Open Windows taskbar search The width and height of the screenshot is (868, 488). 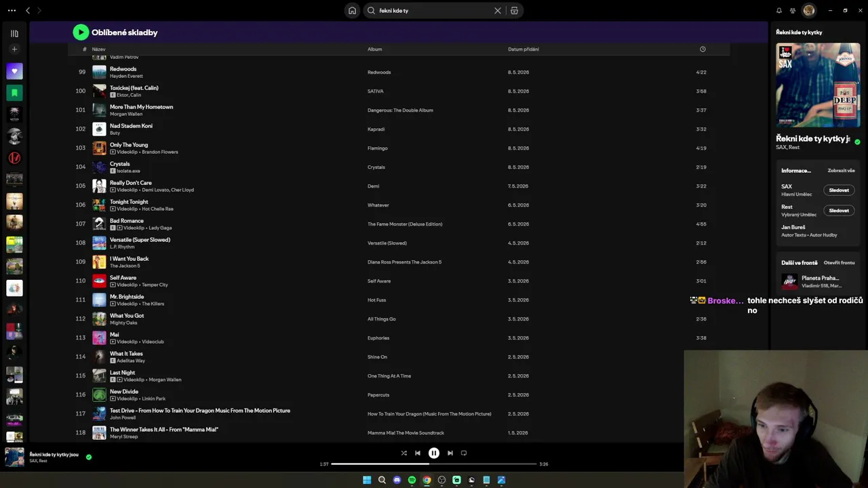382,480
